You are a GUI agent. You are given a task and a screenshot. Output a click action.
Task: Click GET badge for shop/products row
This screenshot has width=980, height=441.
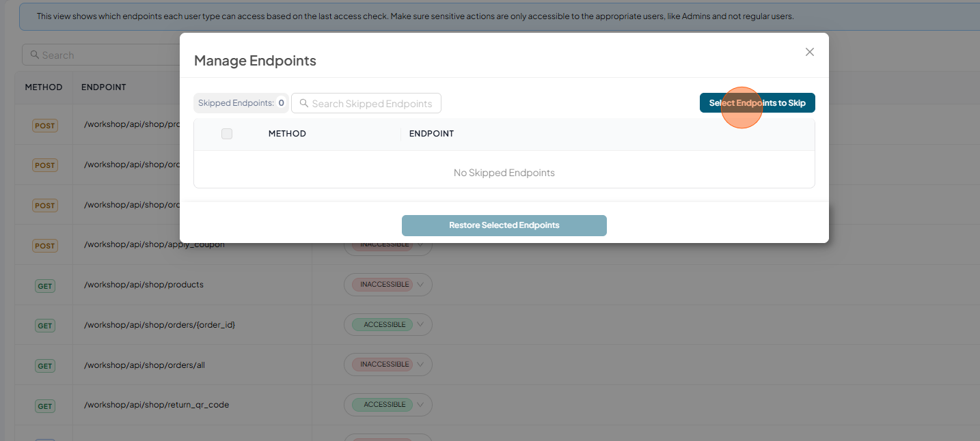[45, 286]
